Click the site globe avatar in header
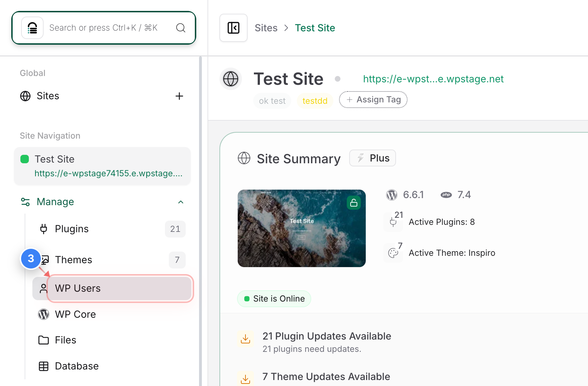 [x=231, y=79]
